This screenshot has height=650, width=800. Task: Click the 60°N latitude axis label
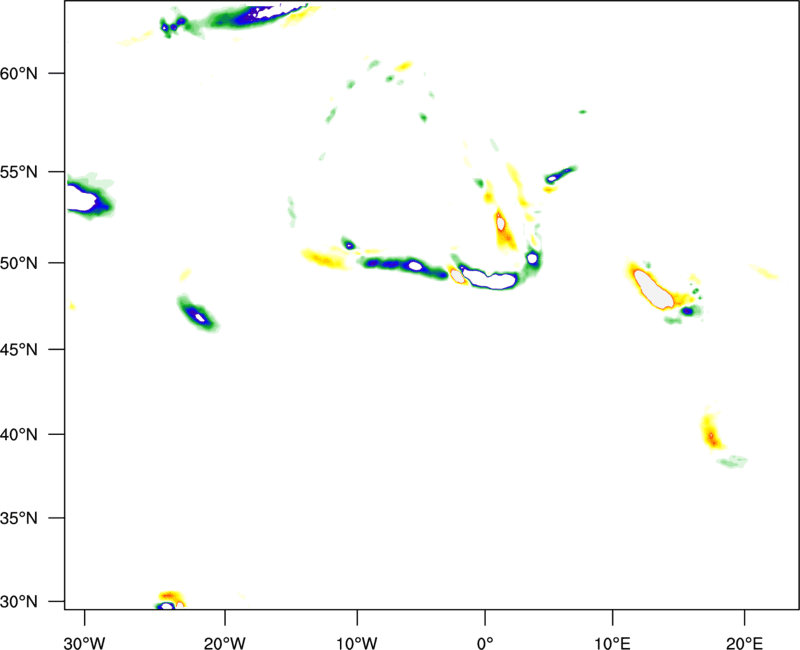pyautogui.click(x=19, y=74)
